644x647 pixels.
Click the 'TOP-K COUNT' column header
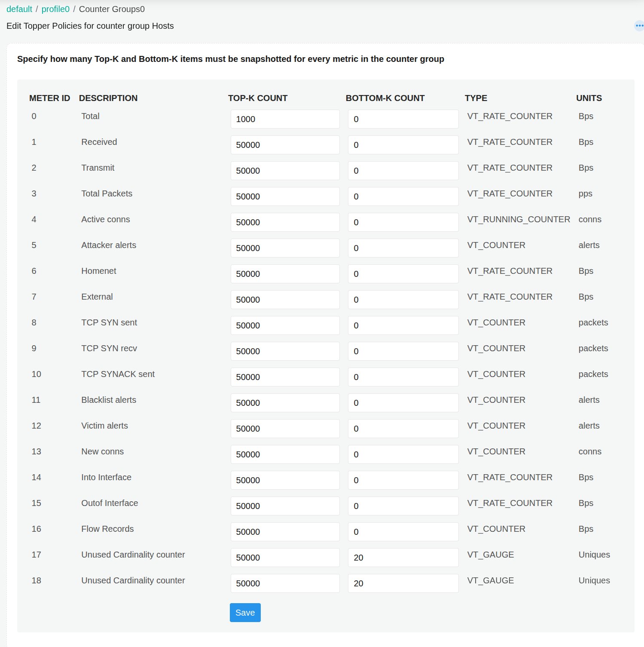tap(258, 98)
